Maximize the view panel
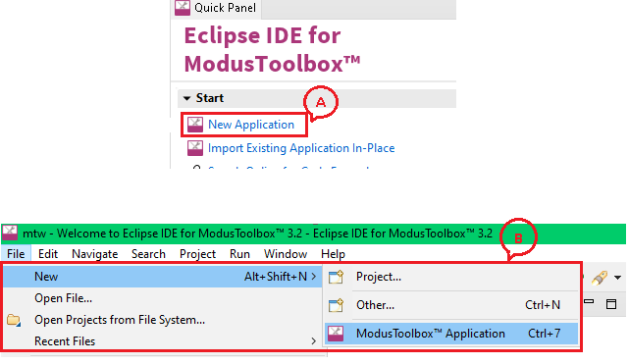Viewport: 629px width, 364px height. coord(611,304)
